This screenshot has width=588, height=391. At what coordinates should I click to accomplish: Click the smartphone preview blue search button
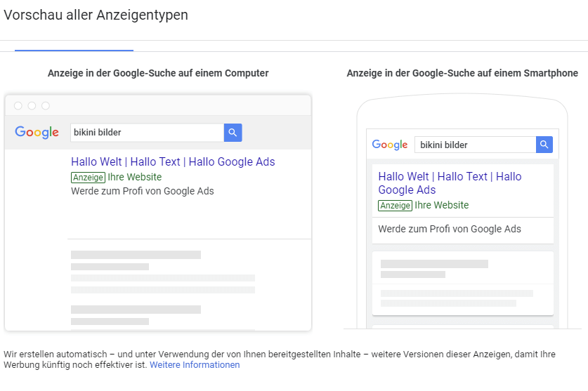coord(544,145)
